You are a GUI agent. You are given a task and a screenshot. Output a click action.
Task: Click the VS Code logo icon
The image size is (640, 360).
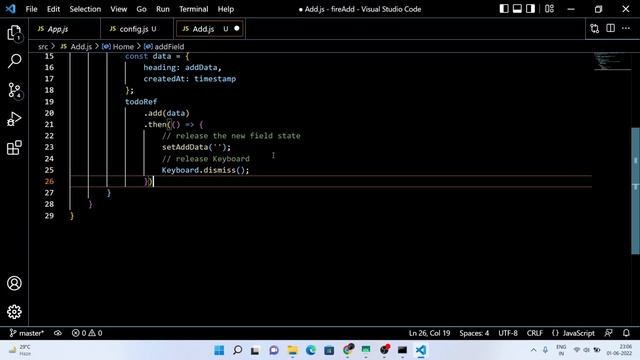[11, 9]
